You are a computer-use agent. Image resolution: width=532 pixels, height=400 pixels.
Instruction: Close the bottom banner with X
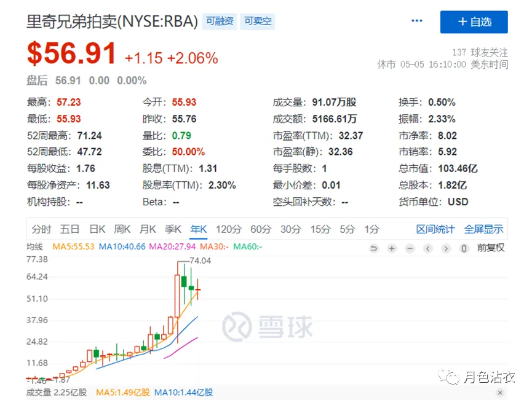[500, 393]
